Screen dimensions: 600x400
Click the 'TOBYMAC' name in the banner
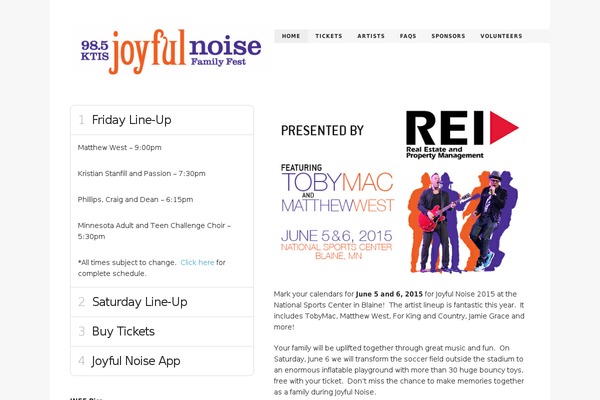tap(337, 182)
